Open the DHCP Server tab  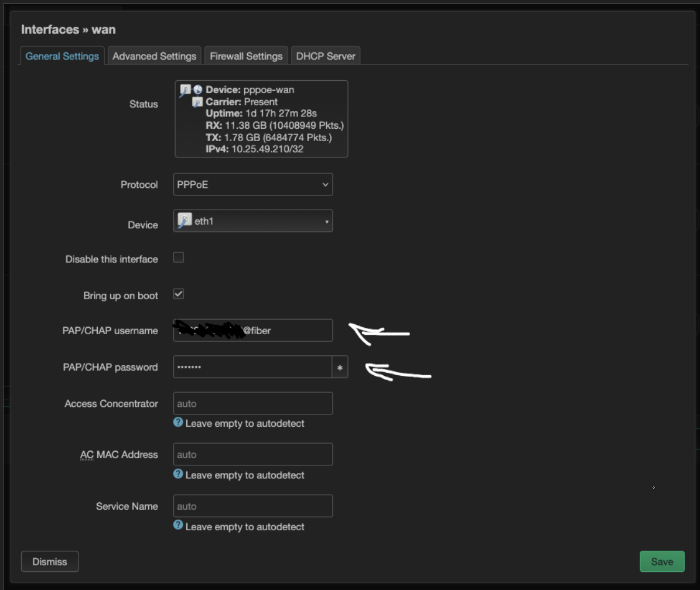[x=326, y=56]
